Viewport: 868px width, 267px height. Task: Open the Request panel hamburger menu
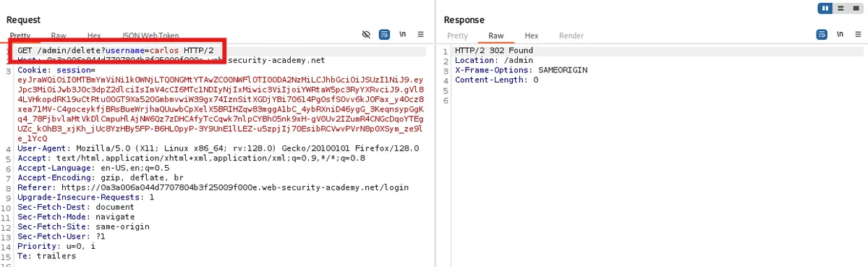(x=420, y=34)
